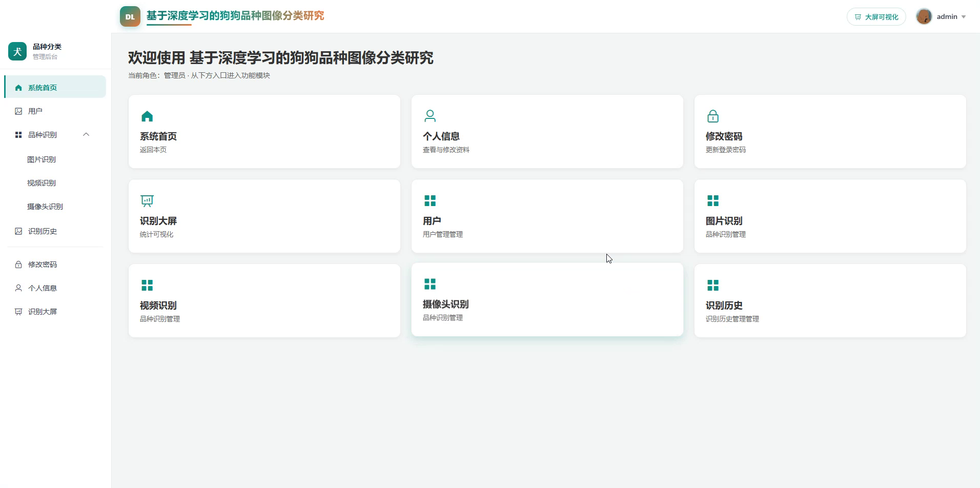
Task: Click the admin avatar picture
Action: click(x=924, y=16)
